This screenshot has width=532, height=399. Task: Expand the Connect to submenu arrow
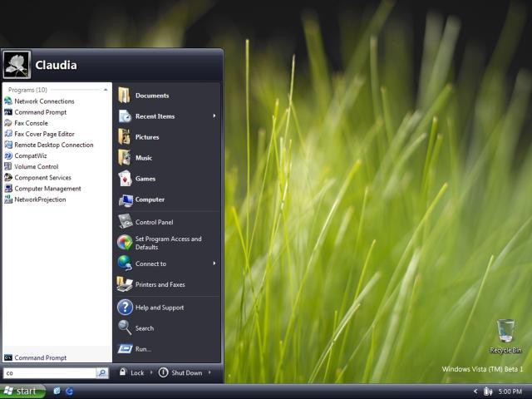(x=214, y=264)
